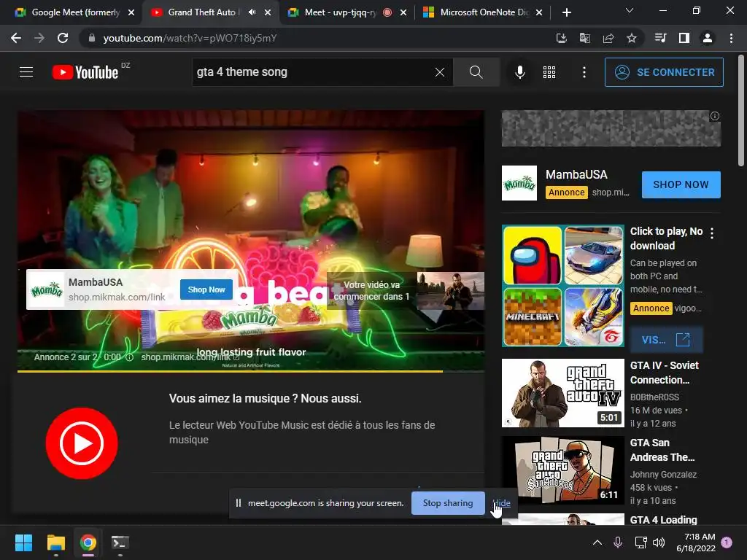
Task: Open YouTube settings three-dot menu
Action: [x=584, y=72]
